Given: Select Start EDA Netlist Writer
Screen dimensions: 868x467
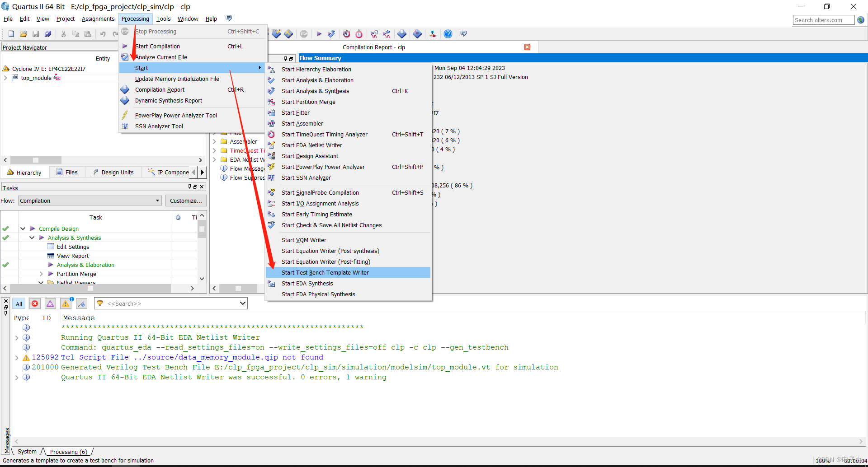Looking at the screenshot, I should coord(348,145).
